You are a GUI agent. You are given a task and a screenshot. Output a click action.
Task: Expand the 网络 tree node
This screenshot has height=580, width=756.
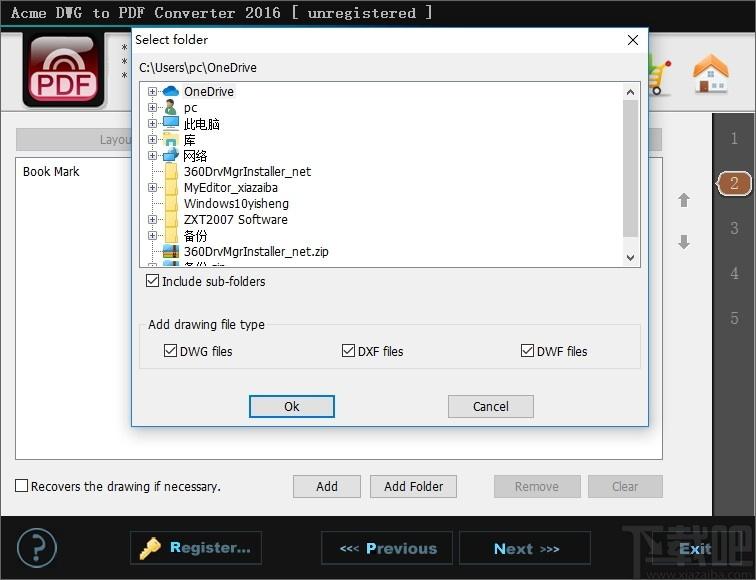click(152, 155)
